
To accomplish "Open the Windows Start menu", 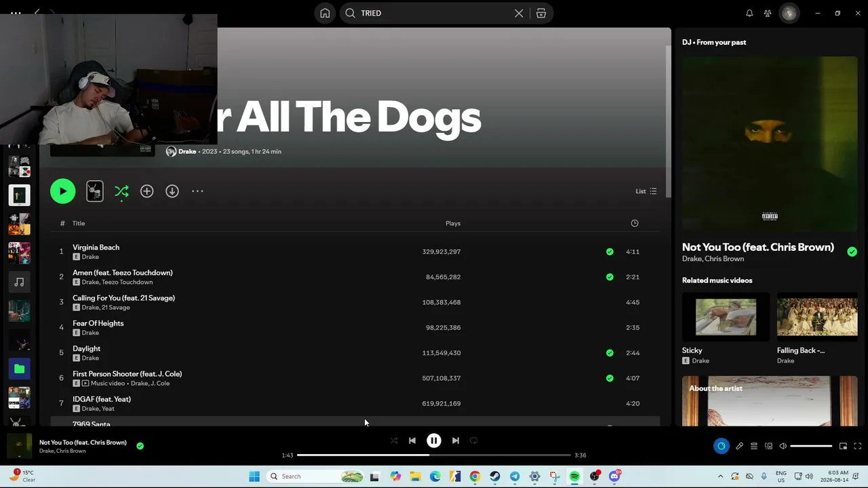I will pyautogui.click(x=254, y=476).
